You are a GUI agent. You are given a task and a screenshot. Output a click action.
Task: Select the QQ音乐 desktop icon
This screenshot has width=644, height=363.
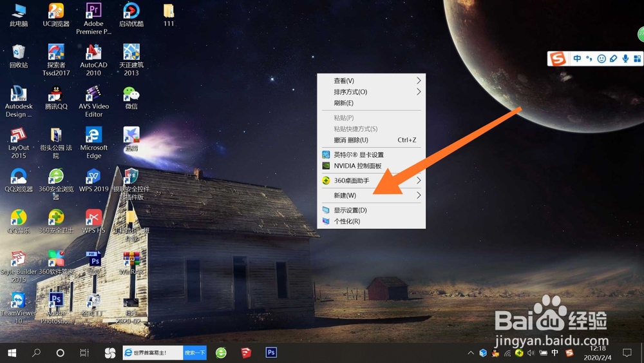(x=19, y=222)
